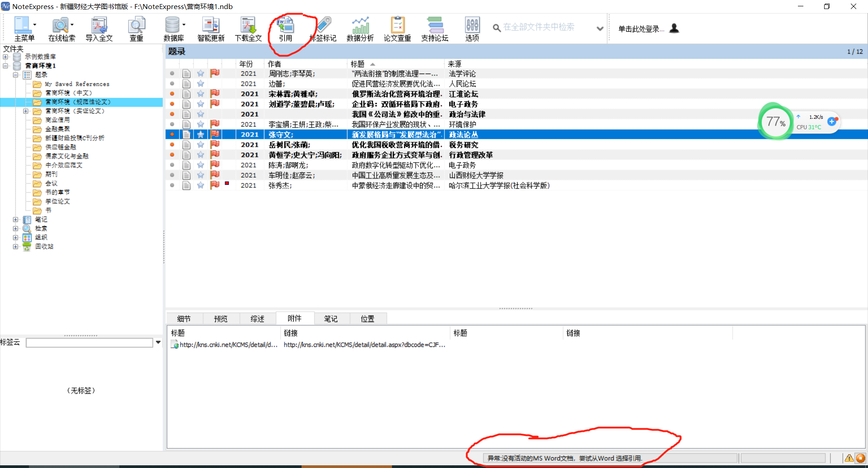Open the 支持论坛 support forum icon
The width and height of the screenshot is (868, 468).
(435, 26)
